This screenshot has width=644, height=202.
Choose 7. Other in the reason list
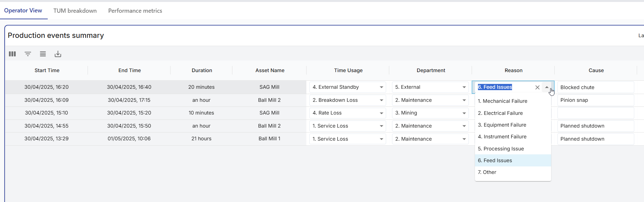(x=487, y=172)
